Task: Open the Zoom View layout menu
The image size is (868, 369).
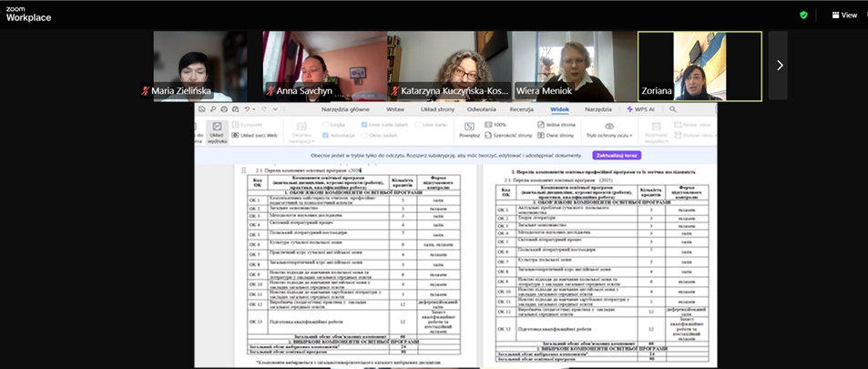Action: point(843,15)
